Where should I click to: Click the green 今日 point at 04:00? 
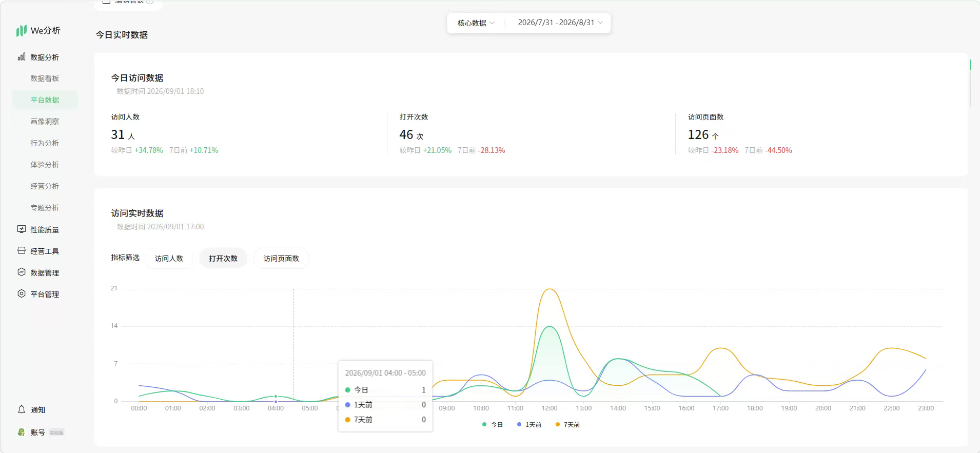(276, 397)
